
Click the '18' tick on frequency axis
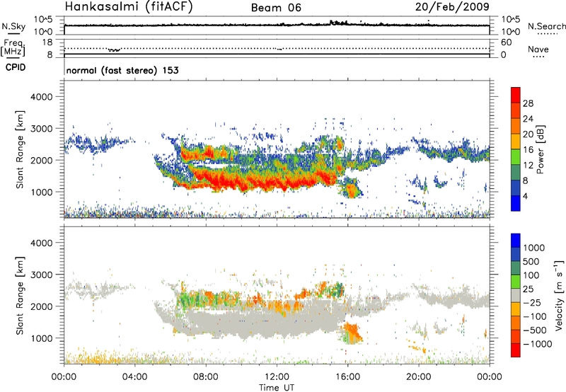tap(47, 42)
